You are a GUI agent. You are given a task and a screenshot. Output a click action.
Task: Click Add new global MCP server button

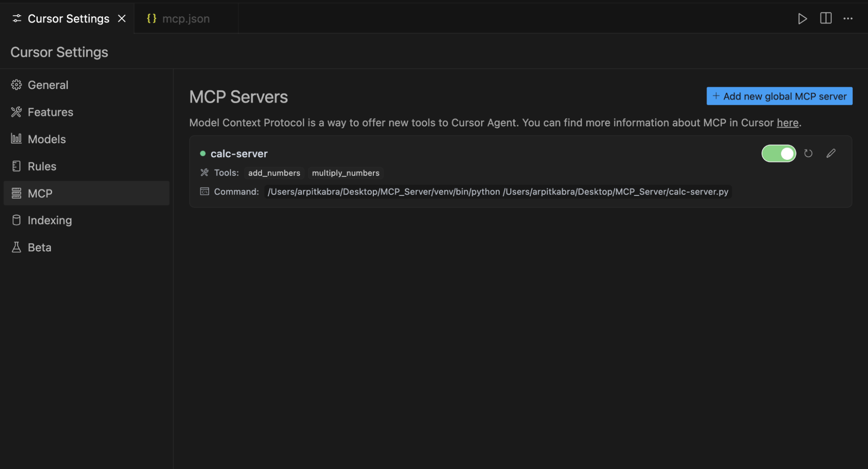(x=779, y=96)
